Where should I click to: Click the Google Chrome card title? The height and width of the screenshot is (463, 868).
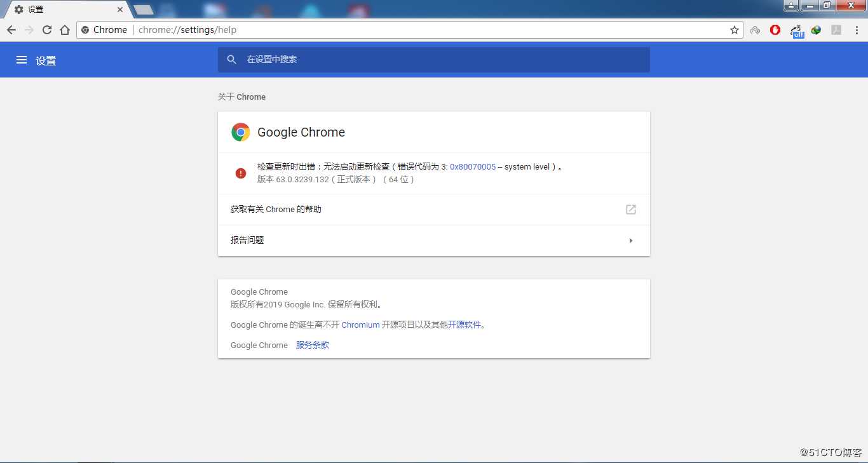[301, 132]
